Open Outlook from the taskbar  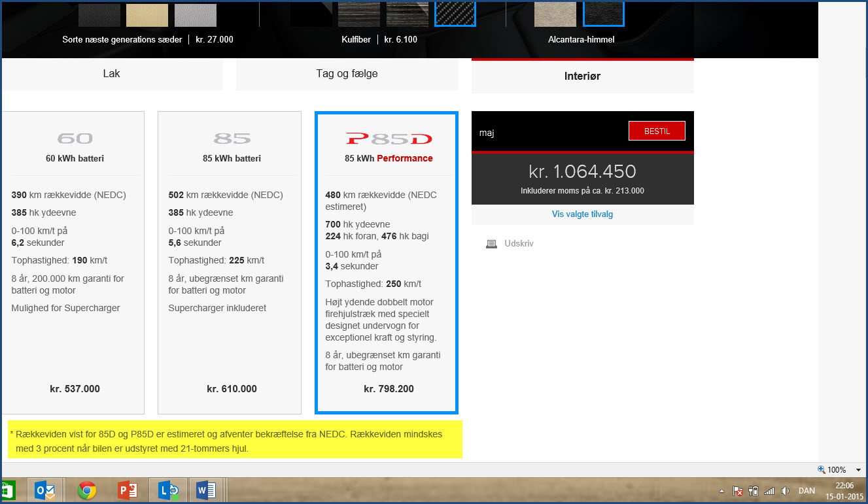[45, 490]
